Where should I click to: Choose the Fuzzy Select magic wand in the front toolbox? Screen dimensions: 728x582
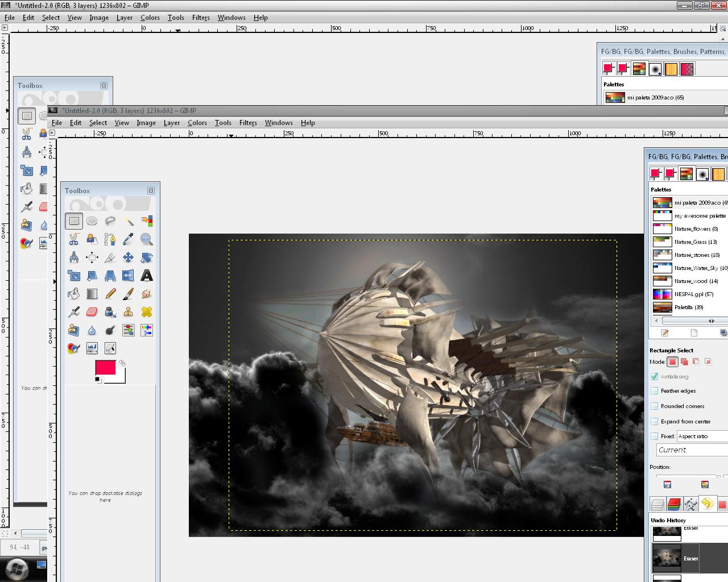click(128, 221)
